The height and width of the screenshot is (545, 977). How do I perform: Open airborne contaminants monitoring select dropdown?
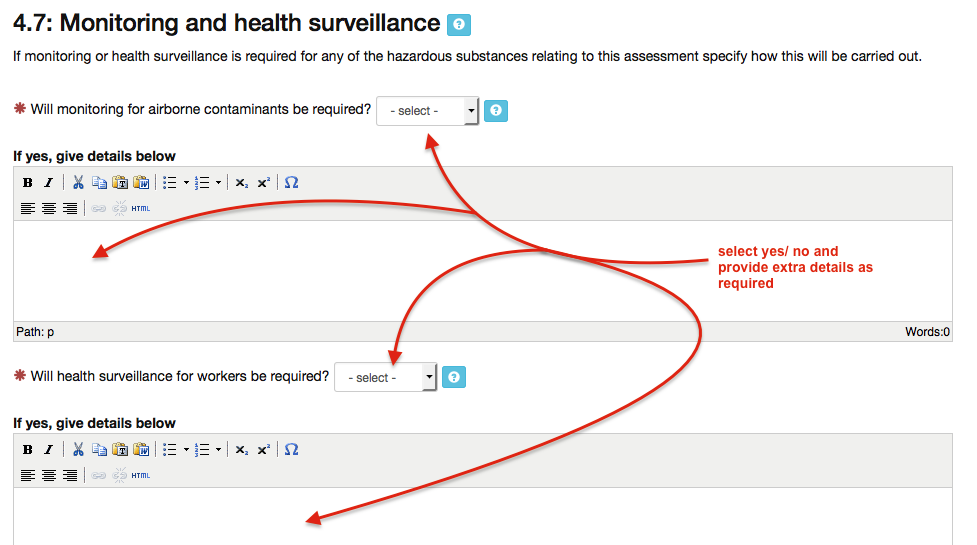click(x=428, y=111)
